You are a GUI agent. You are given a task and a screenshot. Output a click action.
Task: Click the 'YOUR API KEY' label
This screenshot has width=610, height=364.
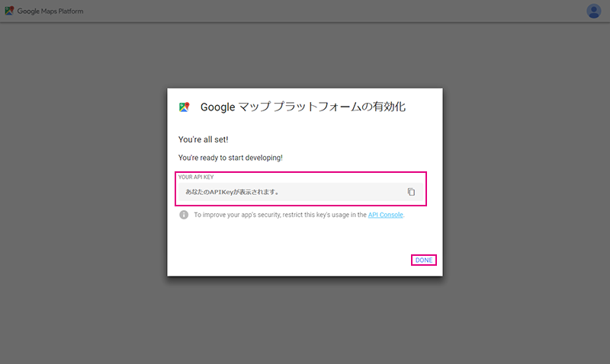point(196,177)
